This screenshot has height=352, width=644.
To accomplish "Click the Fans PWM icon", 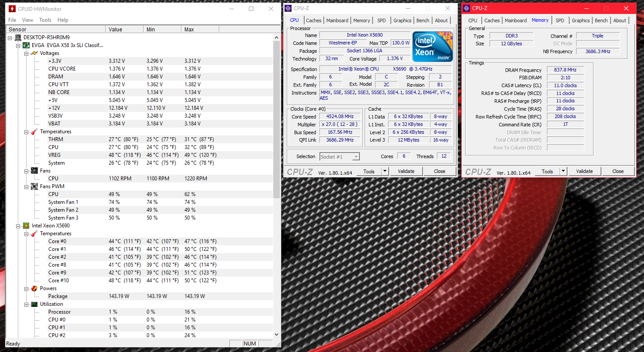I will pos(34,186).
